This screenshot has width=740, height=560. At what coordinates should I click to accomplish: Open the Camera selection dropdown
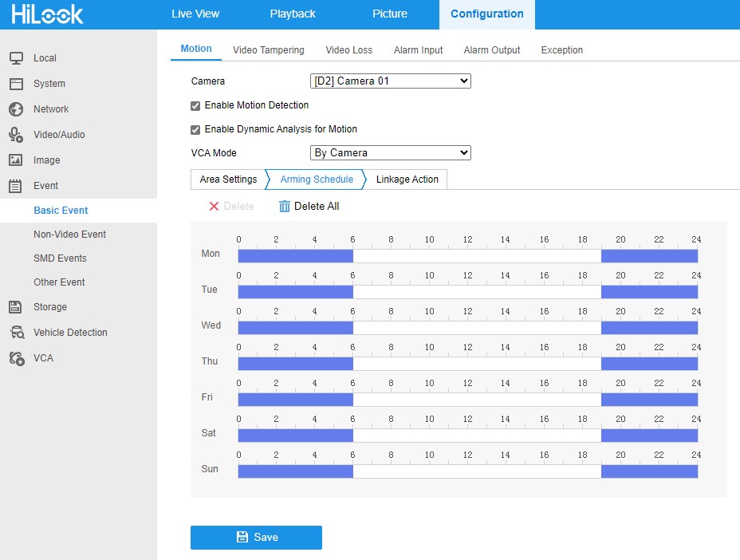(x=390, y=81)
